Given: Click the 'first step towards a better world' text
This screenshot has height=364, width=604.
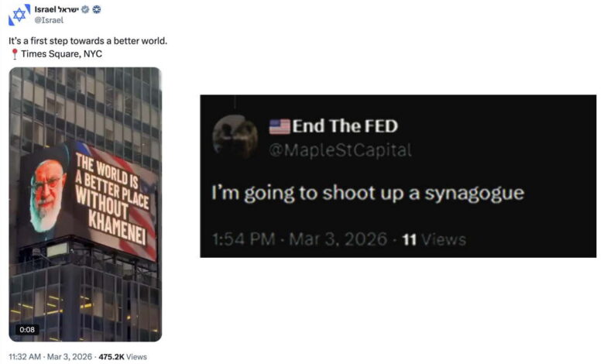Looking at the screenshot, I should pos(99,41).
